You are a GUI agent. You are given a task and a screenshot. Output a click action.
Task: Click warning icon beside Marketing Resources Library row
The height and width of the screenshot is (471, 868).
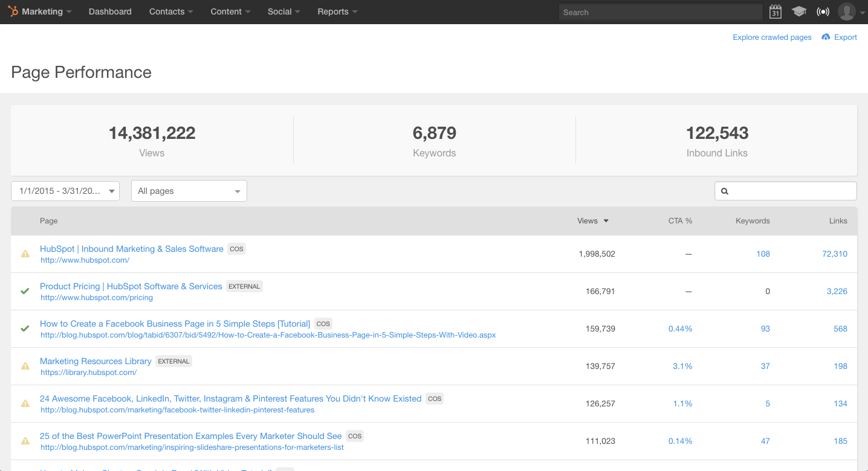pos(25,366)
